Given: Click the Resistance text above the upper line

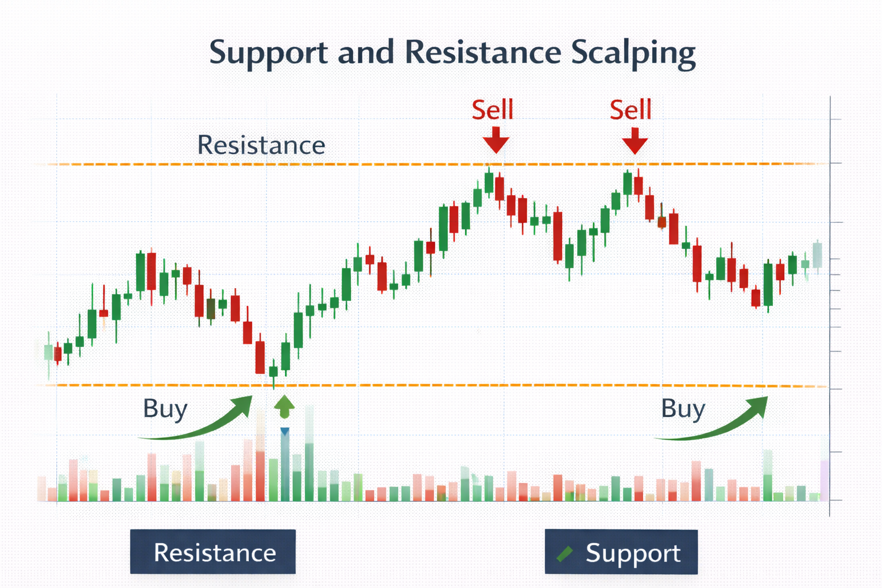Looking at the screenshot, I should click(261, 145).
